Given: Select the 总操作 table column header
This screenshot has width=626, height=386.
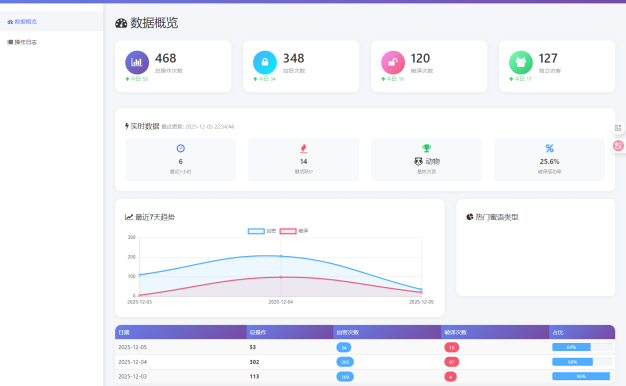Looking at the screenshot, I should coord(290,332).
